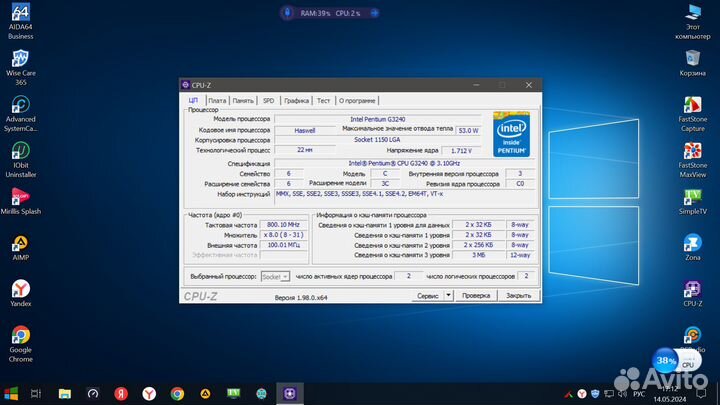Click the volume tray icon
This screenshot has width=720, height=405.
(x=622, y=394)
